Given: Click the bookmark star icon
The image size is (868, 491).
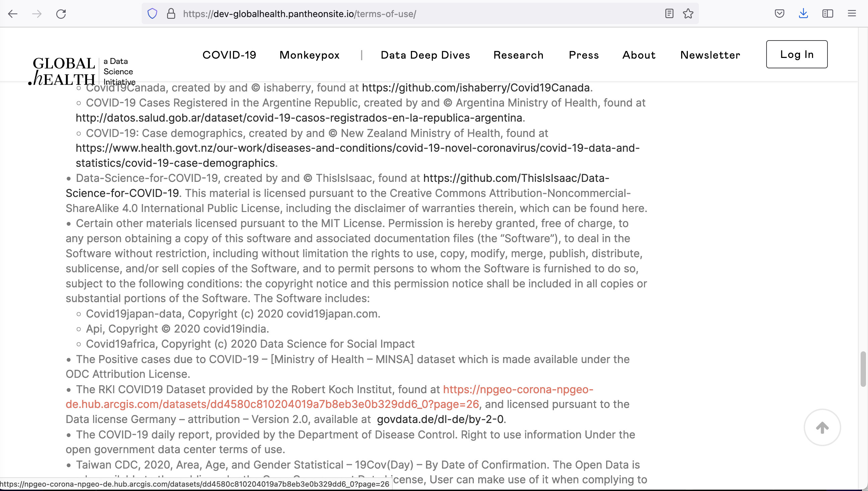Looking at the screenshot, I should click(688, 13).
